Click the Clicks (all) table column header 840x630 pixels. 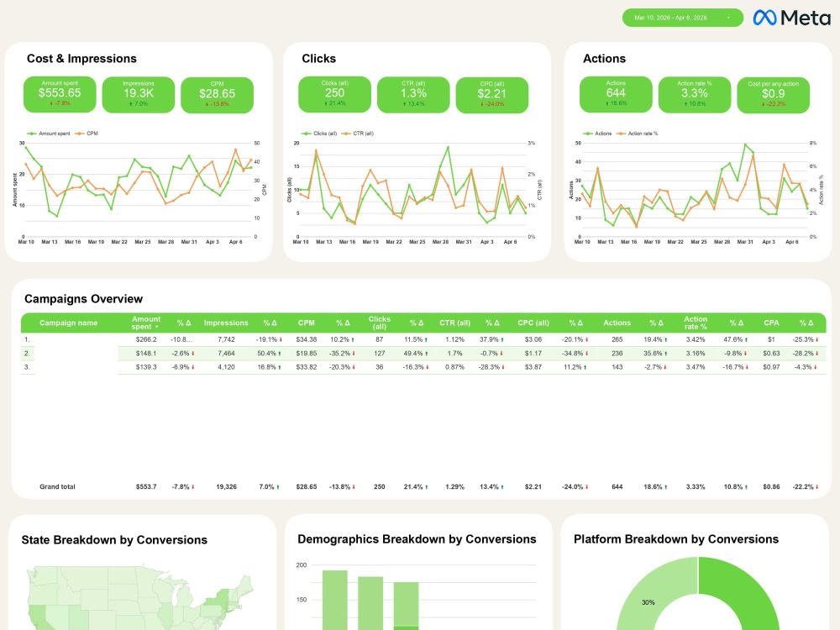click(x=380, y=323)
